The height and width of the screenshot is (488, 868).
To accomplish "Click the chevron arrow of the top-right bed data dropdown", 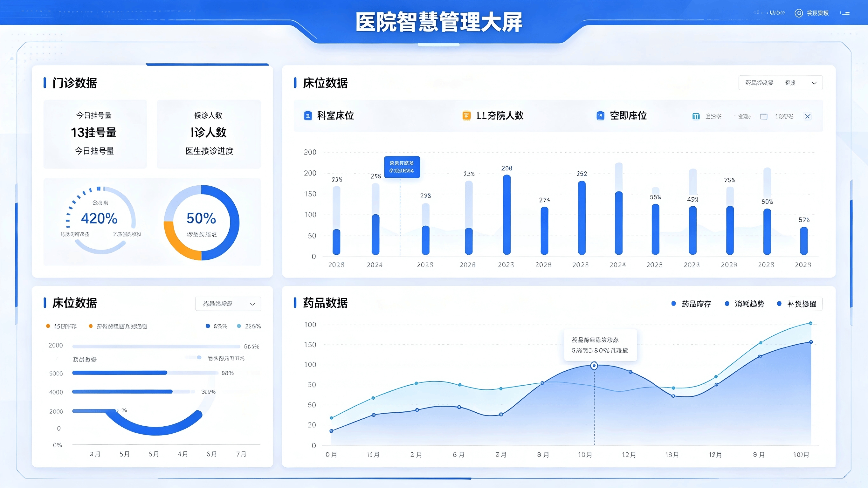I will (x=814, y=83).
